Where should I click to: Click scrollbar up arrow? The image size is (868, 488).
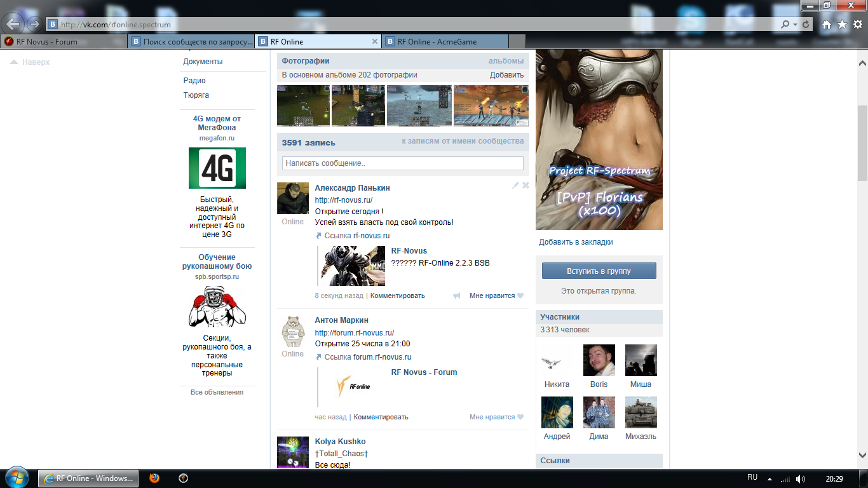pyautogui.click(x=862, y=64)
